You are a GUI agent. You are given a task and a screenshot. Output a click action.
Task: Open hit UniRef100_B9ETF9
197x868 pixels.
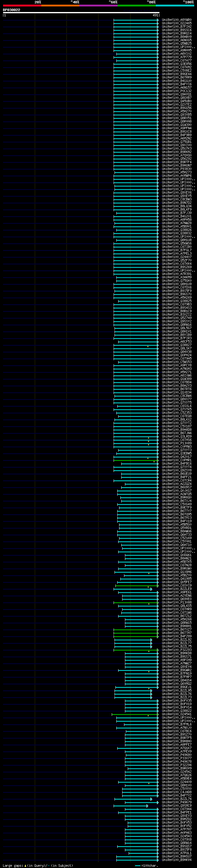[x=177, y=508]
